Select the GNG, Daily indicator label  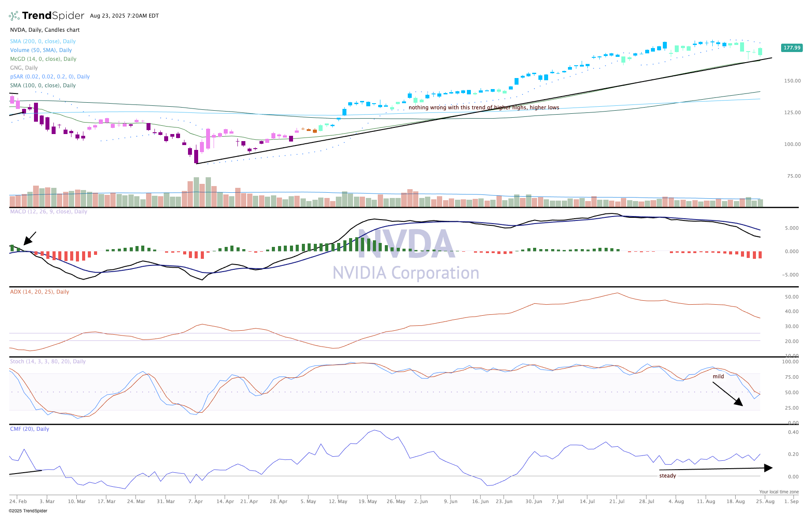click(x=24, y=68)
